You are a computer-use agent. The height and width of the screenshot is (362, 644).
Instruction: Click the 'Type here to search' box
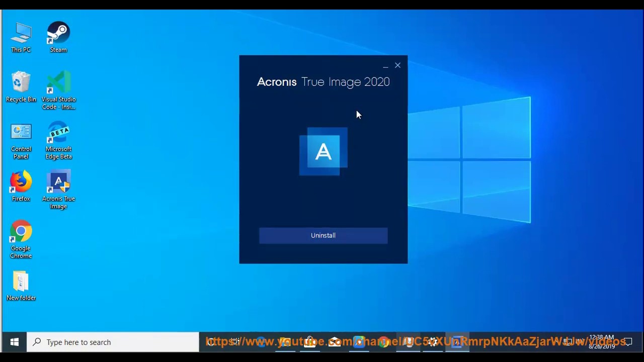113,342
